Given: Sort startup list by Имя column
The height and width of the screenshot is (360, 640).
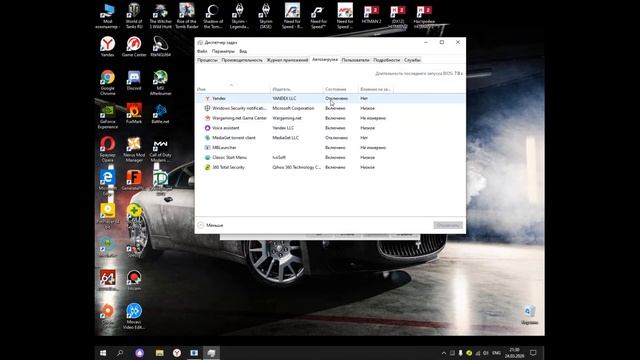Looking at the screenshot, I should (x=233, y=89).
